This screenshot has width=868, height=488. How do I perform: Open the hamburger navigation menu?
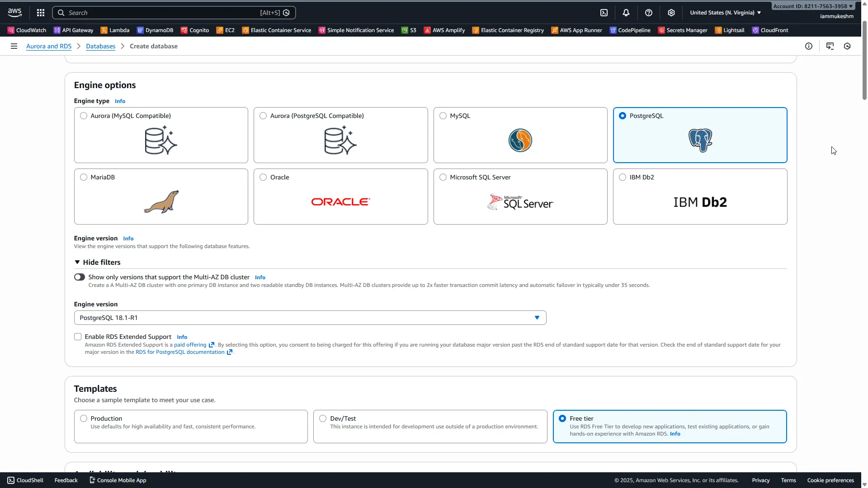pos(14,46)
